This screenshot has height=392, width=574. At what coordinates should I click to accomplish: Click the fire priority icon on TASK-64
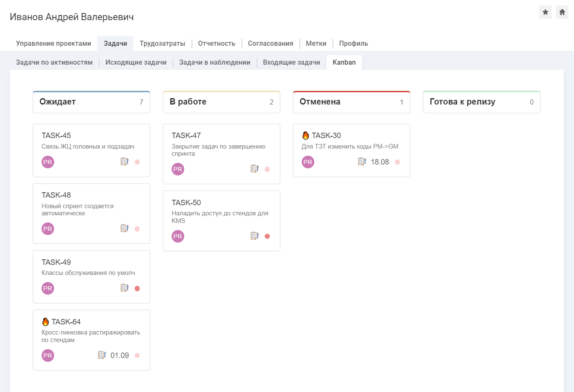tap(45, 322)
